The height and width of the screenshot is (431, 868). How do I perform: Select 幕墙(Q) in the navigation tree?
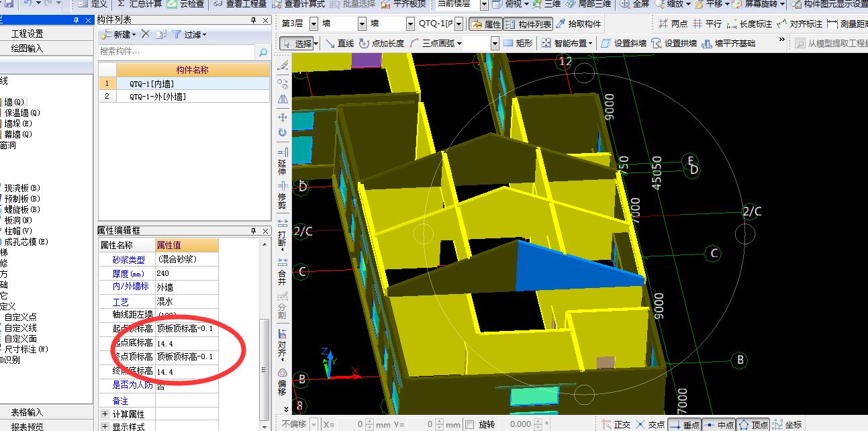(18, 134)
